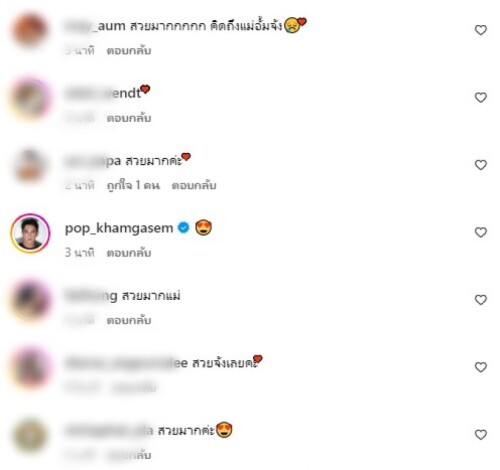Reply to 'pa สวยมากค่ะ' comment

pos(194,185)
